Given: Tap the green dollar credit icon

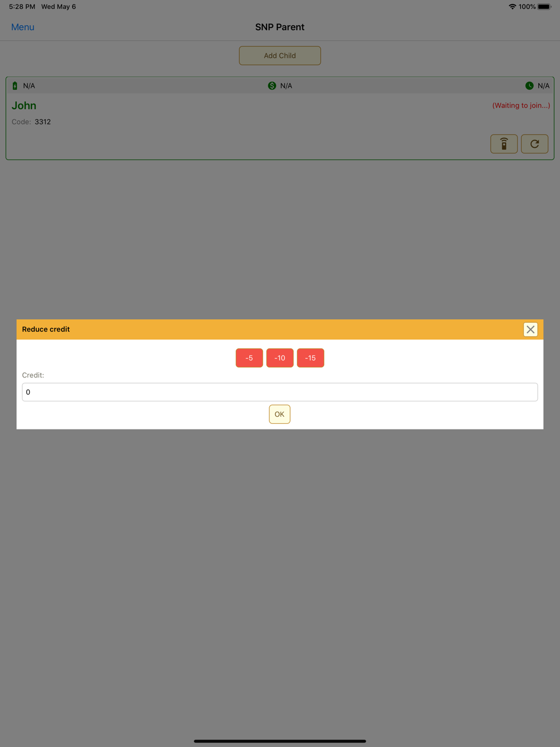Looking at the screenshot, I should (272, 86).
